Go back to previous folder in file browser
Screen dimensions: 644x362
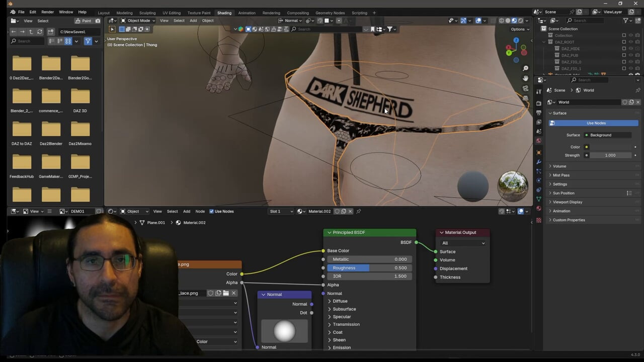click(x=14, y=32)
